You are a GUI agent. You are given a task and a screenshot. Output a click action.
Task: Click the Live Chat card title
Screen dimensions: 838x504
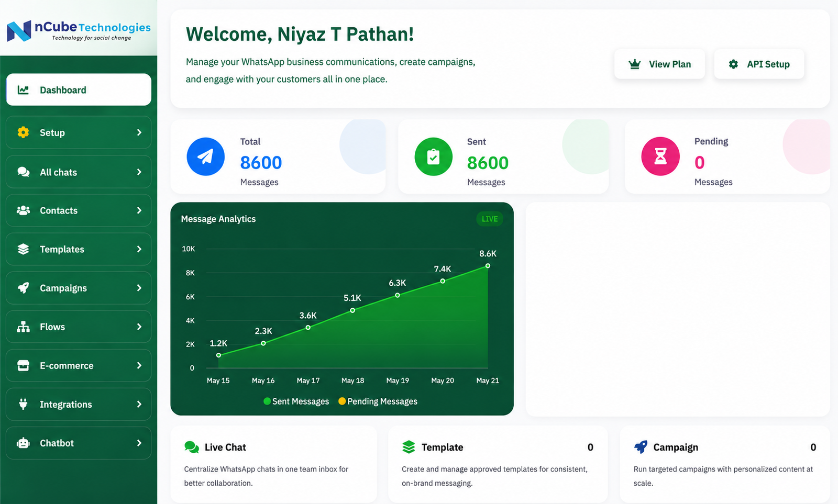(225, 447)
